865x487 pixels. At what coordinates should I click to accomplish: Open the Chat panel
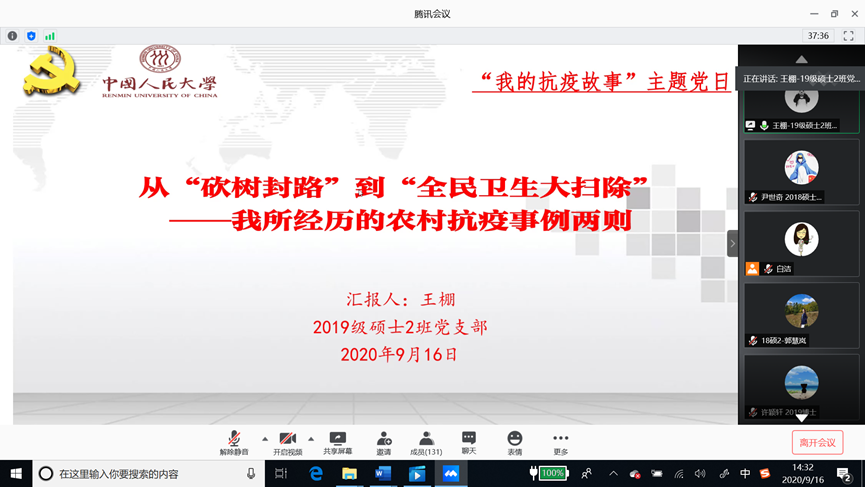pos(469,443)
